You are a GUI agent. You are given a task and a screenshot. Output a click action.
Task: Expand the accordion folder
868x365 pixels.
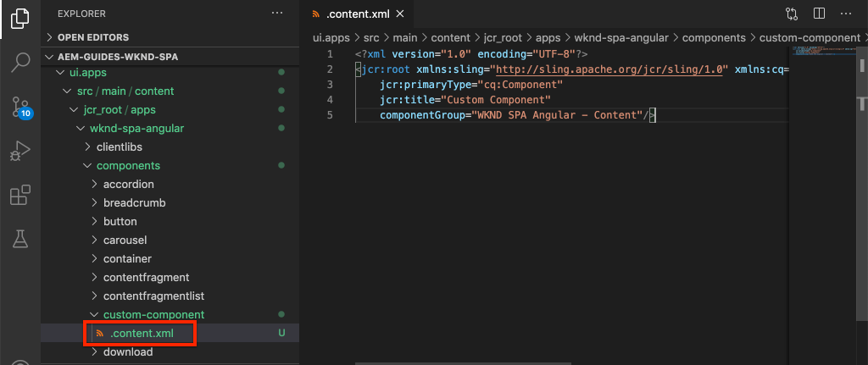(x=128, y=185)
